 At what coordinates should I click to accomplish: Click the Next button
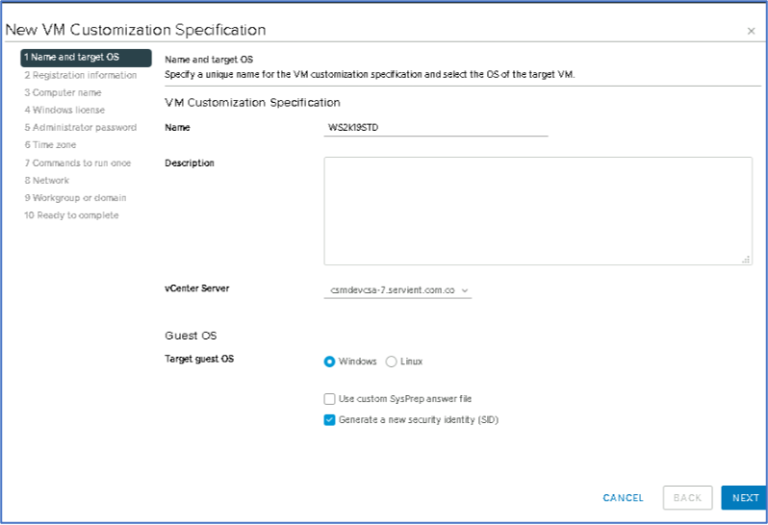(744, 498)
